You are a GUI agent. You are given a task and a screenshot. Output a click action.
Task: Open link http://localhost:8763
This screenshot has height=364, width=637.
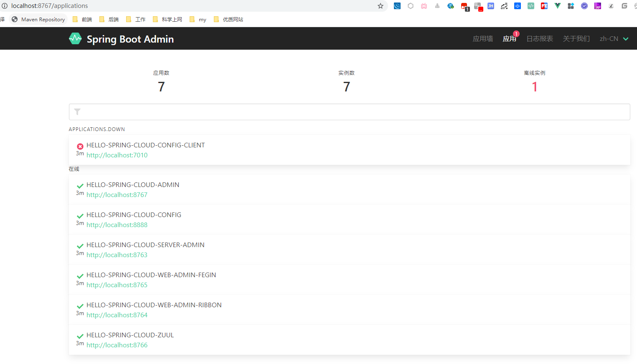pos(117,255)
